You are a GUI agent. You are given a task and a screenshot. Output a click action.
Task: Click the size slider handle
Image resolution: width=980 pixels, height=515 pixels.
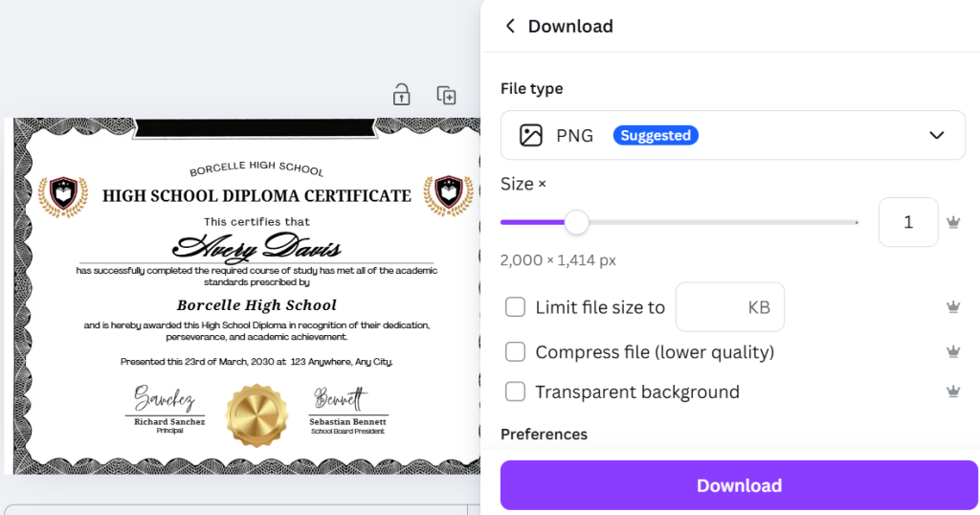click(576, 222)
